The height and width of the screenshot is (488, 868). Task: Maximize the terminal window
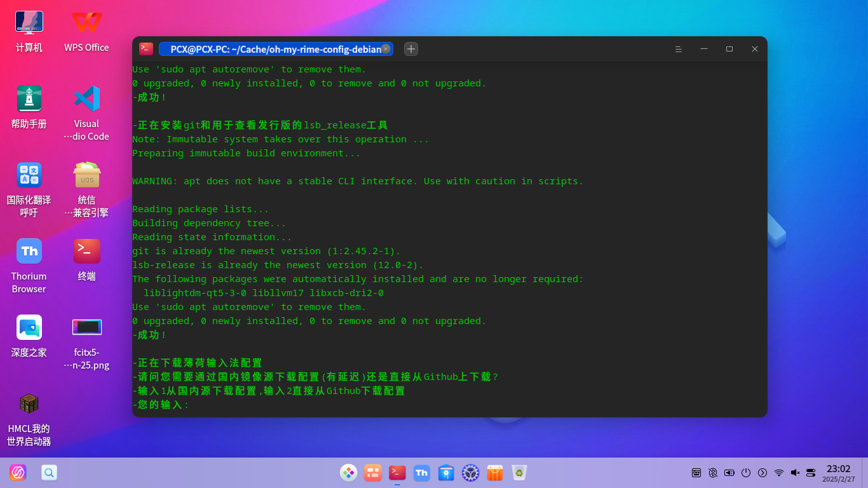click(729, 49)
